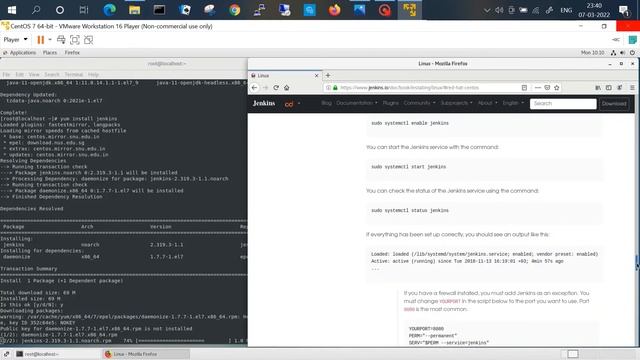Open the Firefox Library
The height and width of the screenshot is (360, 640).
pos(598,87)
